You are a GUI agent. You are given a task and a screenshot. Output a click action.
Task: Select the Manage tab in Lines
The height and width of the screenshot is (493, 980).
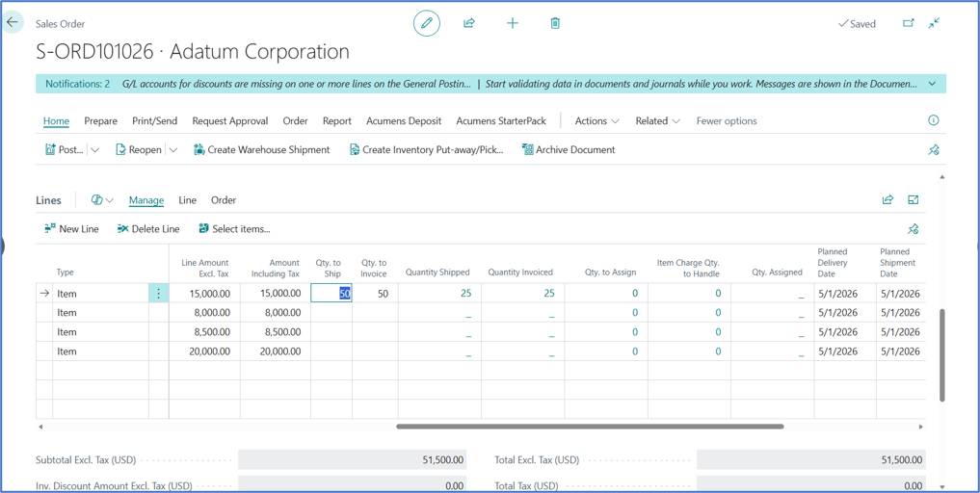click(x=146, y=200)
